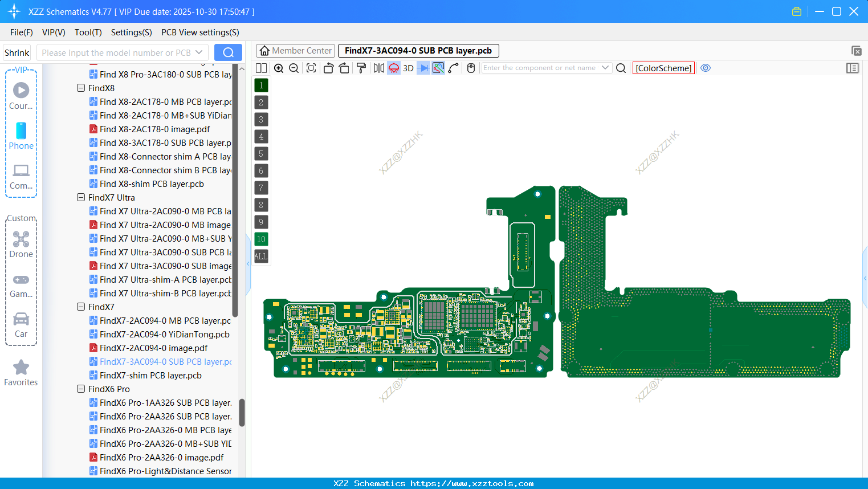Toggle the trace highlight mode icon
Viewport: 868px width, 489px height.
point(438,68)
